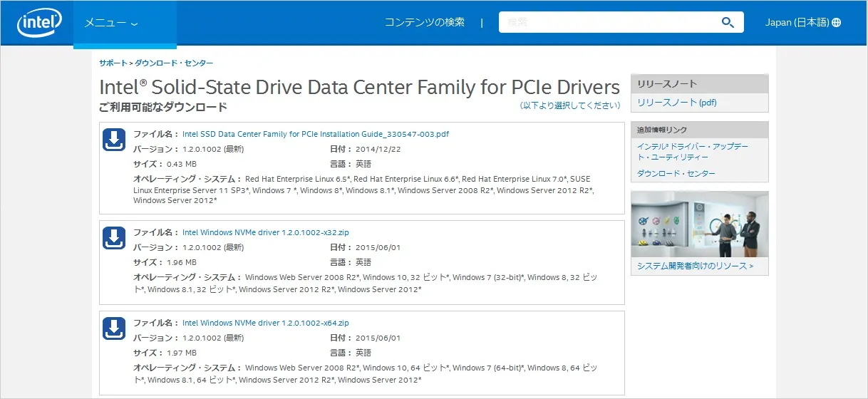This screenshot has height=399, width=868.
Task: Open Intel Windows NVMe driver x32.zip link
Action: click(x=266, y=232)
